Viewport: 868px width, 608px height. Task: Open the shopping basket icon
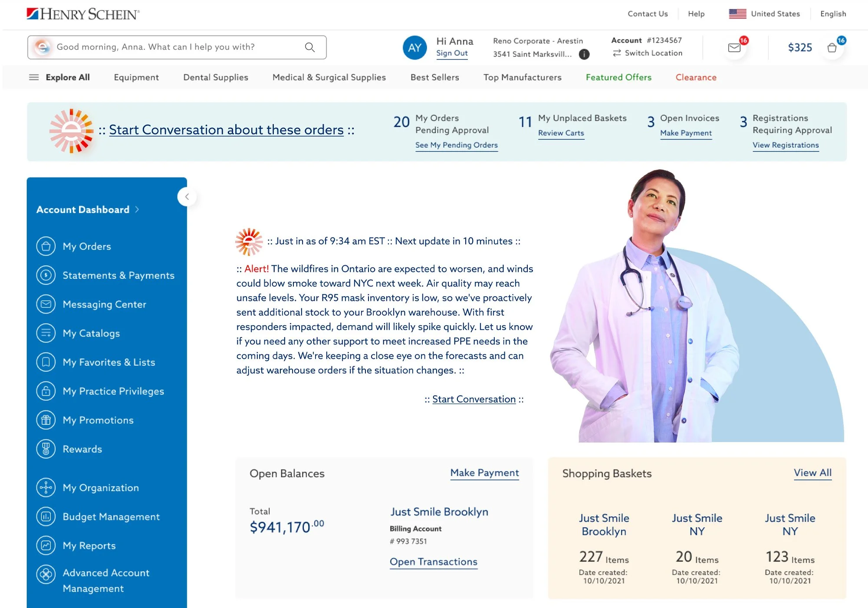(832, 48)
